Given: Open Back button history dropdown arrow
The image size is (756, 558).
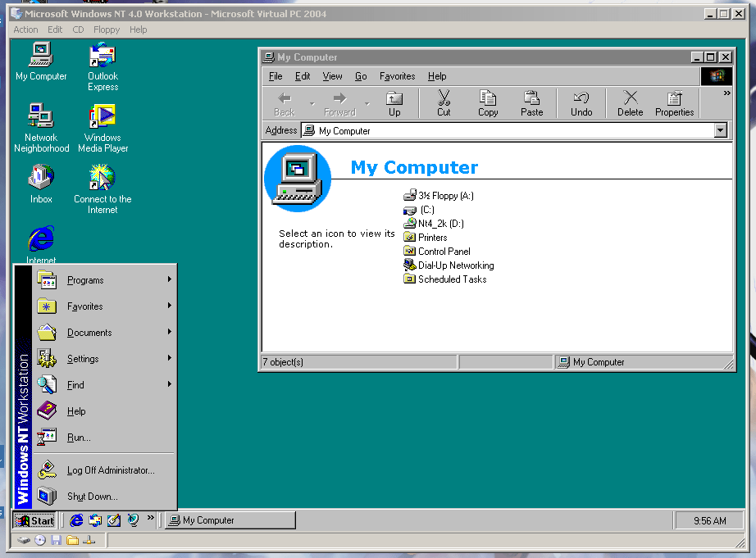Looking at the screenshot, I should click(x=312, y=103).
